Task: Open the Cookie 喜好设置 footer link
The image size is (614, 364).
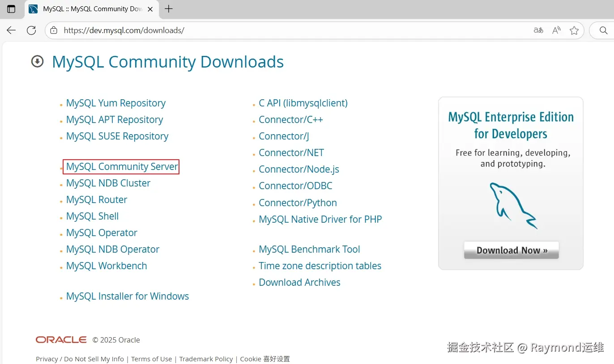Action: (x=265, y=359)
